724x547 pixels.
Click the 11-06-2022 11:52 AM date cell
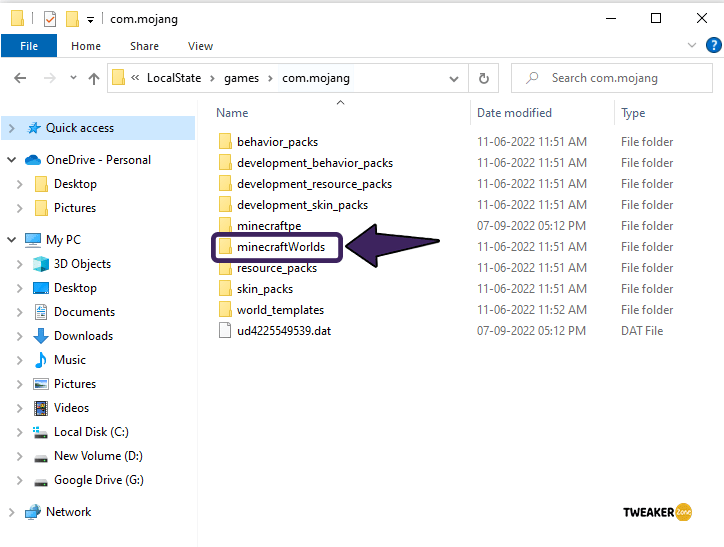(x=531, y=310)
